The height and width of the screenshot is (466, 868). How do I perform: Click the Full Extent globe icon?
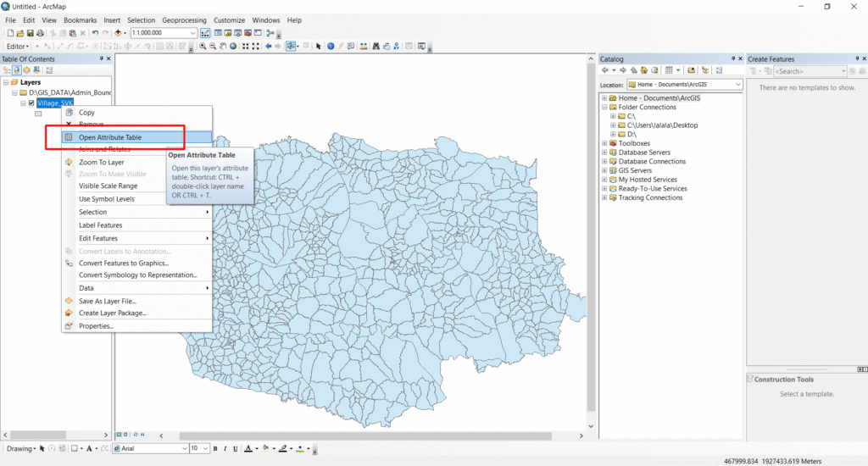233,47
